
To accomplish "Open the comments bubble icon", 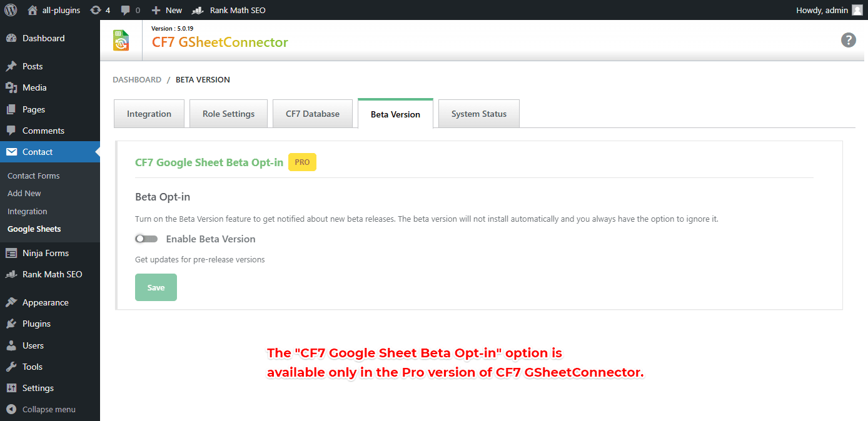I will 131,10.
